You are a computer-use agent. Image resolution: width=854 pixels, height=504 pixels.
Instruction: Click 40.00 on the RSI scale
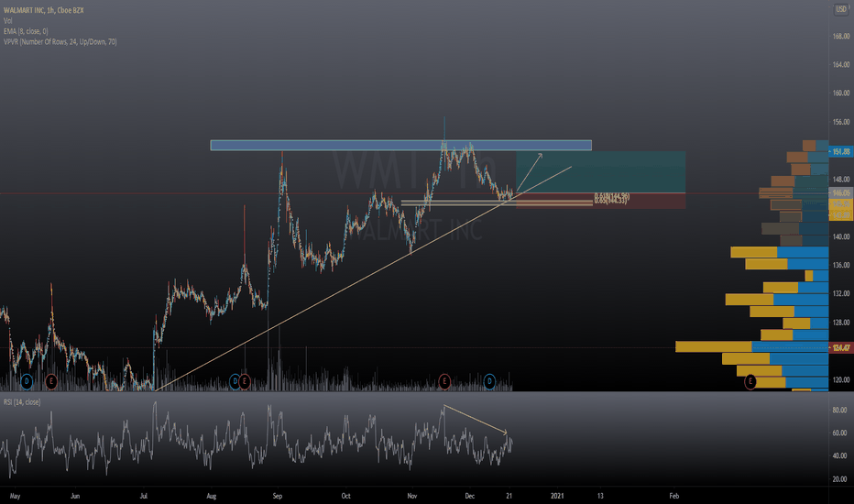coord(839,455)
